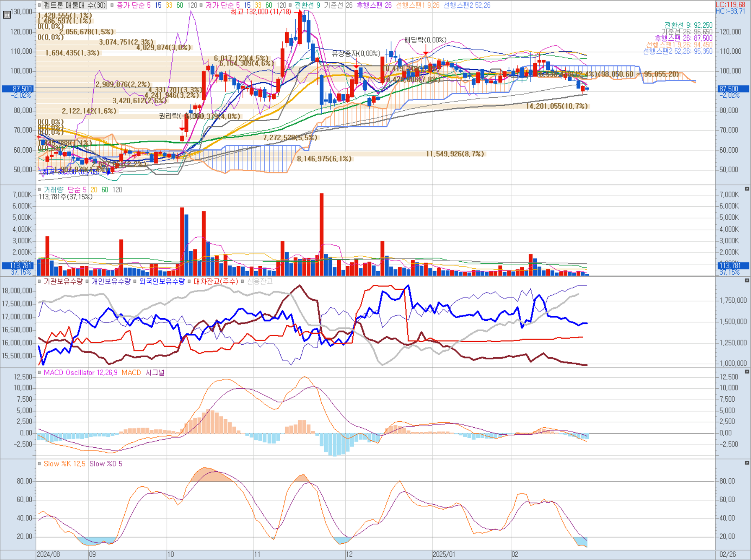This screenshot has width=751, height=560.
Task: Open the Slow %K 12,5 indicator settings
Action: pyautogui.click(x=64, y=464)
